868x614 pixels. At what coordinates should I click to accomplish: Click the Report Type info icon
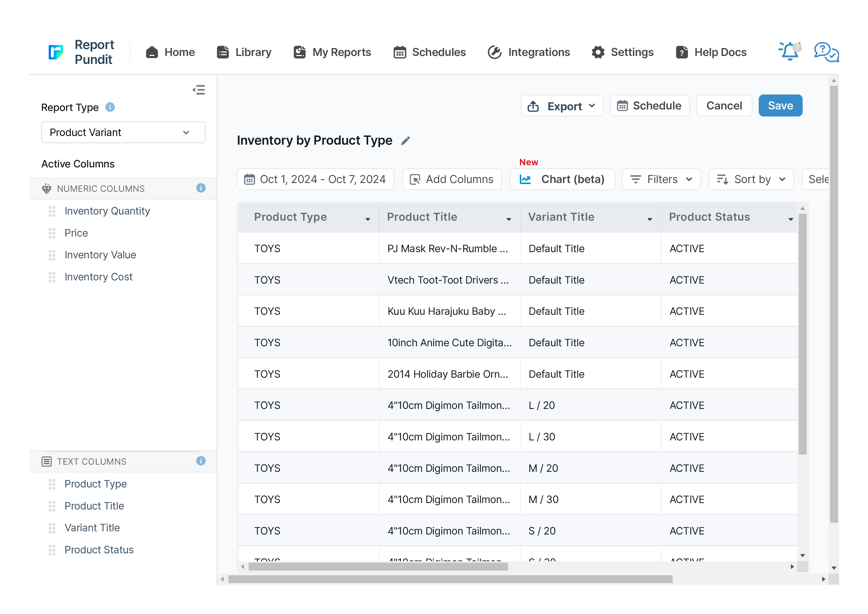110,107
